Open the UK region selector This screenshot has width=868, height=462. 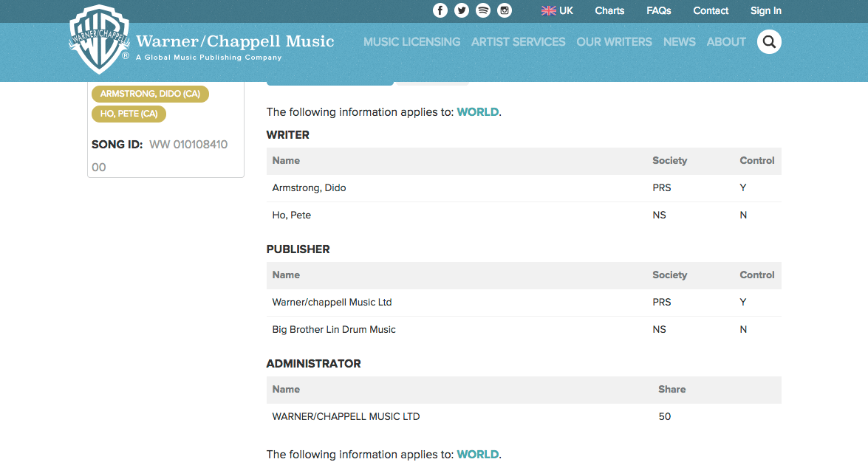[x=564, y=10]
